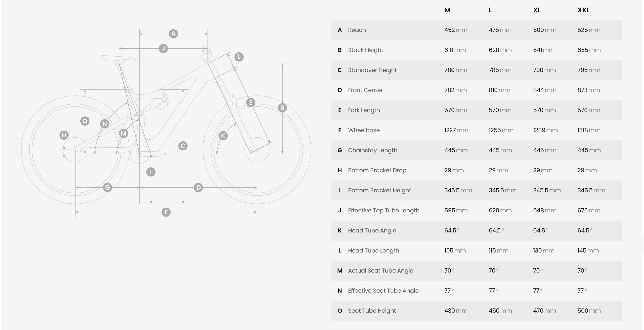Select the XL size column header

[537, 10]
